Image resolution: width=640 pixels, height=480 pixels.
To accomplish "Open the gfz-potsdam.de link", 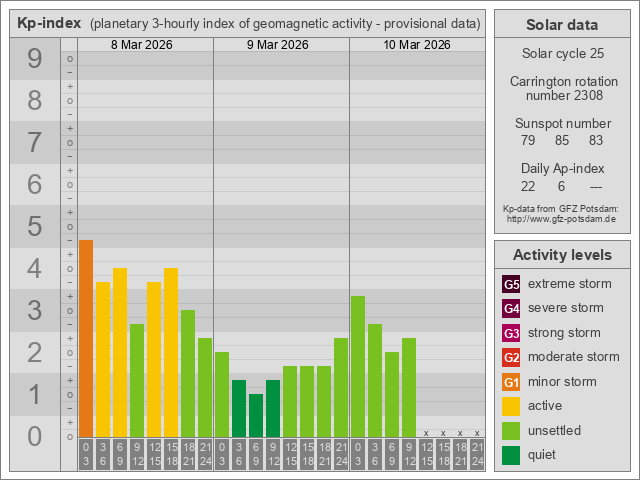I will 561,218.
